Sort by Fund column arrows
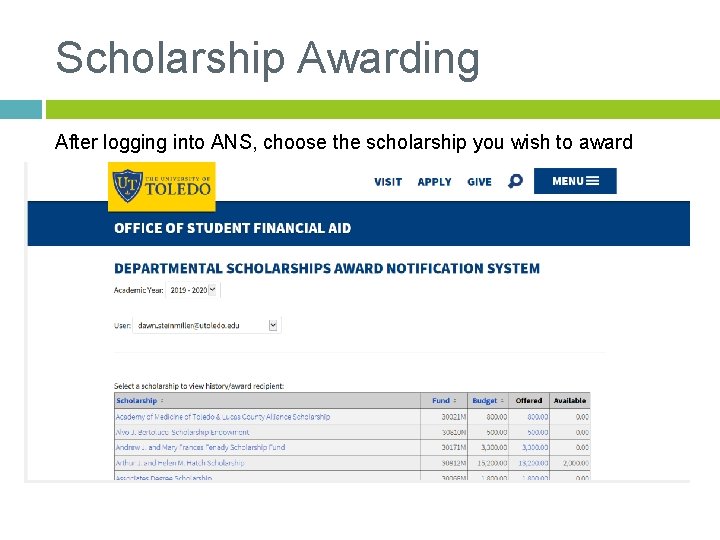Screen dimensions: 720x540 tap(455, 401)
